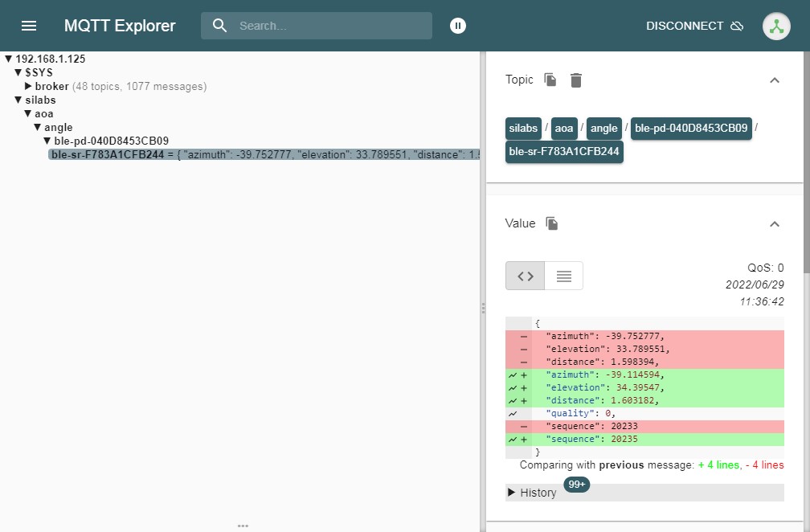The height and width of the screenshot is (532, 810).
Task: Click the search magnifier icon
Action: [219, 26]
